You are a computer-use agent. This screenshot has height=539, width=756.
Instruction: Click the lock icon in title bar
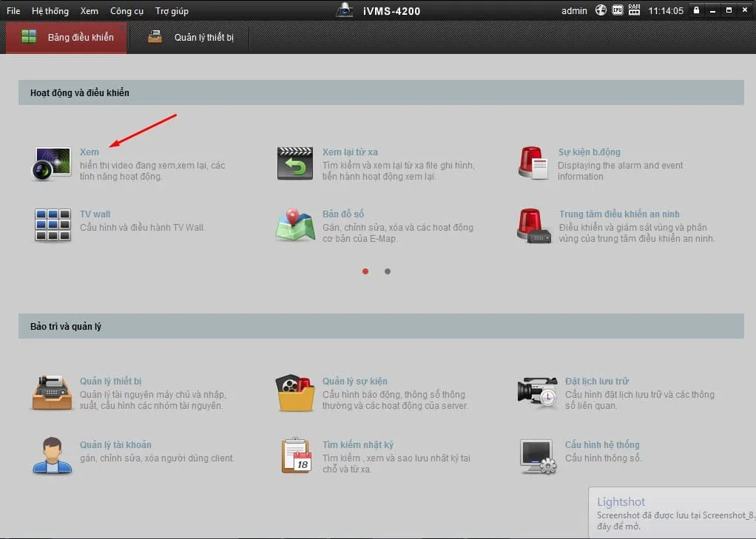pyautogui.click(x=695, y=10)
